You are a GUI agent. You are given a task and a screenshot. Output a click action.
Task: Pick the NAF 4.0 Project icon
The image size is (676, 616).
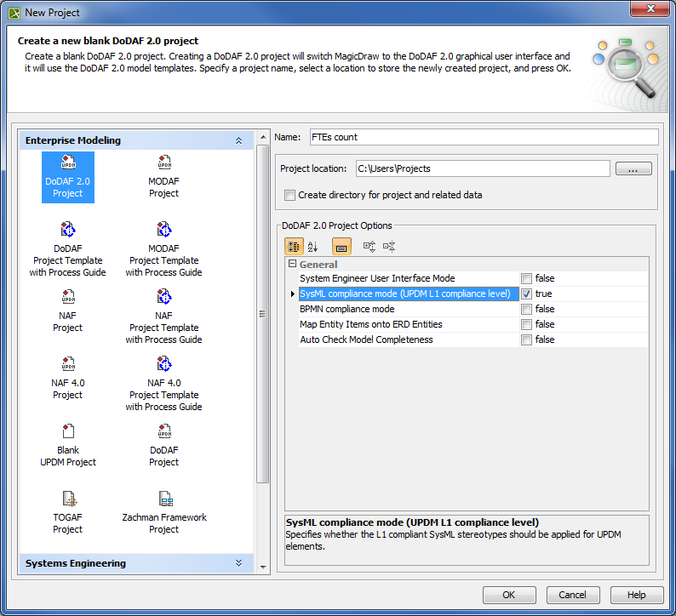pos(68,378)
